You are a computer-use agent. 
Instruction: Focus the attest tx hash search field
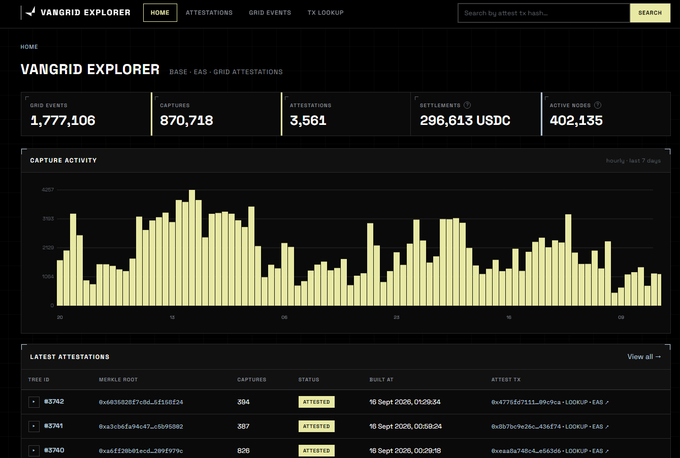point(544,13)
